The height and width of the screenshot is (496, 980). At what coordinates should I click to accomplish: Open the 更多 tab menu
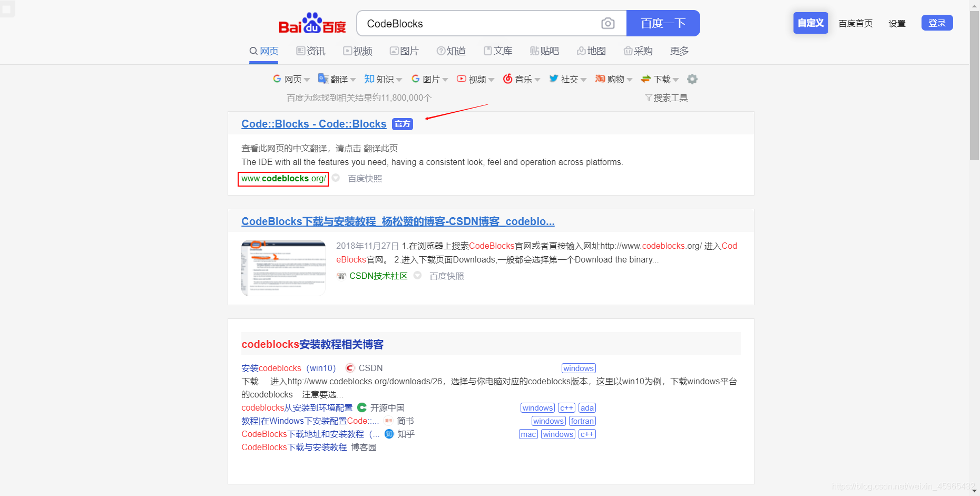[x=679, y=51]
